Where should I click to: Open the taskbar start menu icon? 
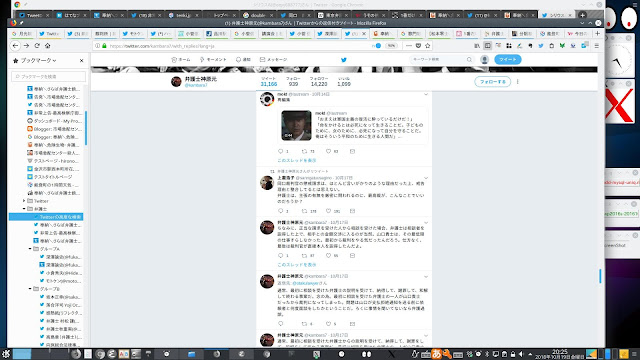[x=6, y=353]
